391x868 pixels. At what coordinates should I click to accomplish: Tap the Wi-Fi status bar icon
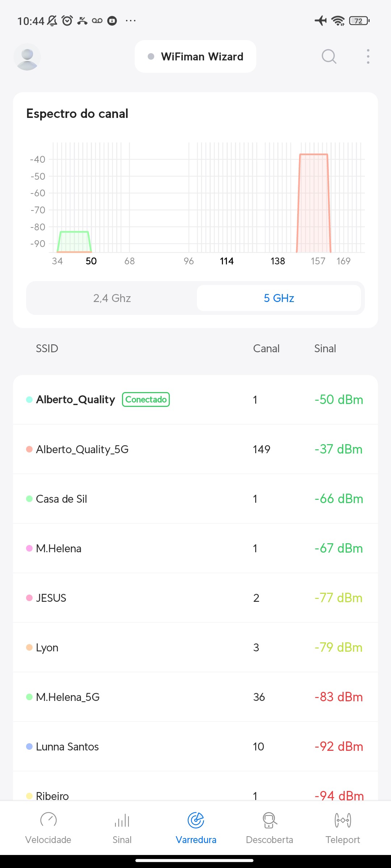[338, 21]
